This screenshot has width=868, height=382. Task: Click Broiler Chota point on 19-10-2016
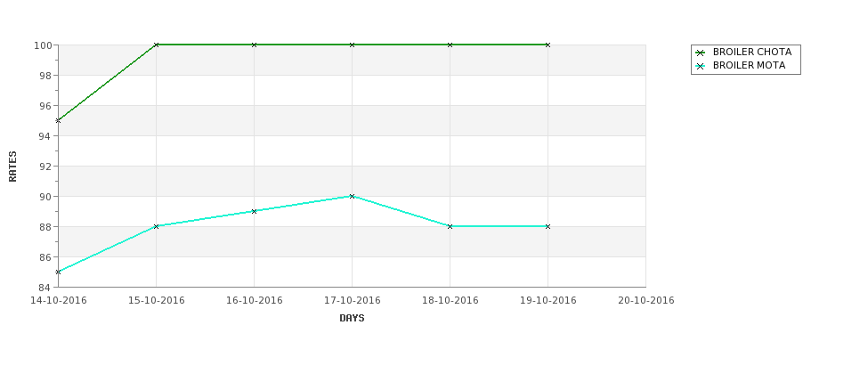548,45
